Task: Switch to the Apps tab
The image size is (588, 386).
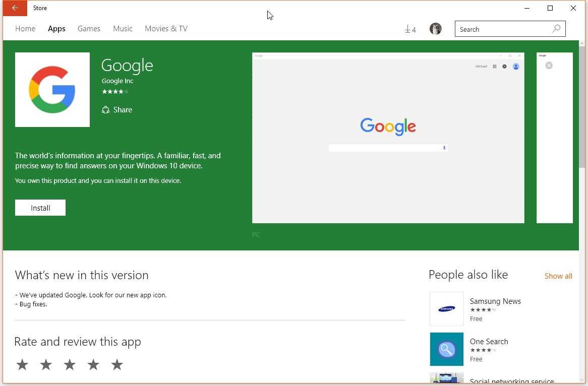Action: [x=56, y=29]
